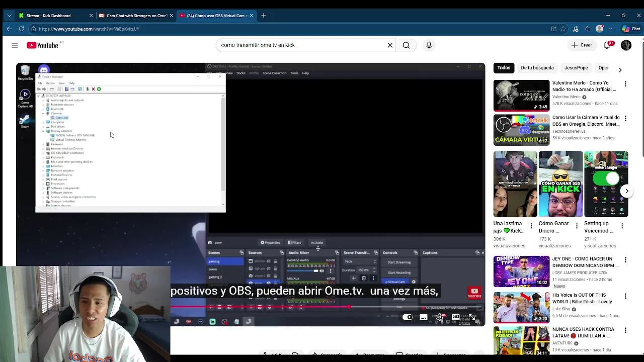This screenshot has height=362, width=644.
Task: Open the Fade transition dropdown in OBS
Action: pyautogui.click(x=360, y=261)
